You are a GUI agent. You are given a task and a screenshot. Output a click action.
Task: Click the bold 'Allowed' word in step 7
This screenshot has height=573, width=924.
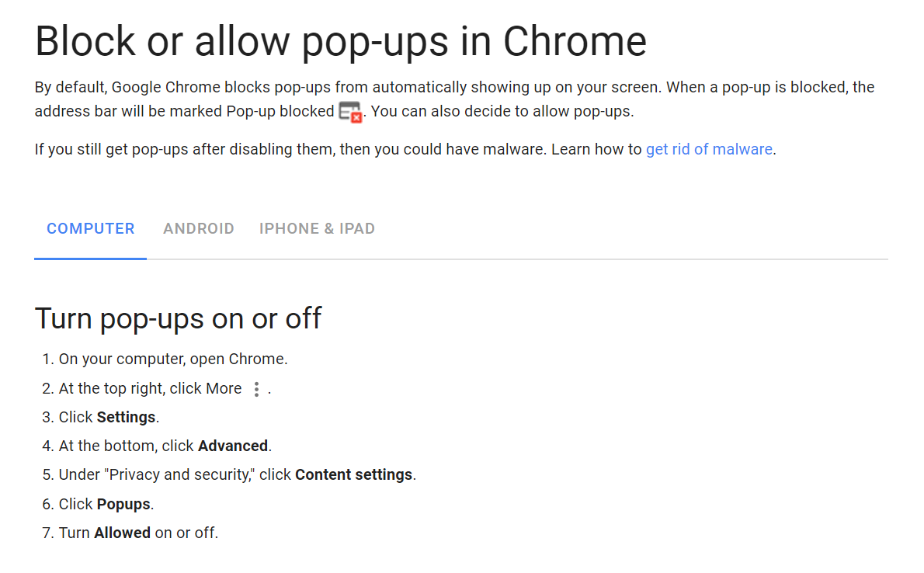[x=122, y=533]
